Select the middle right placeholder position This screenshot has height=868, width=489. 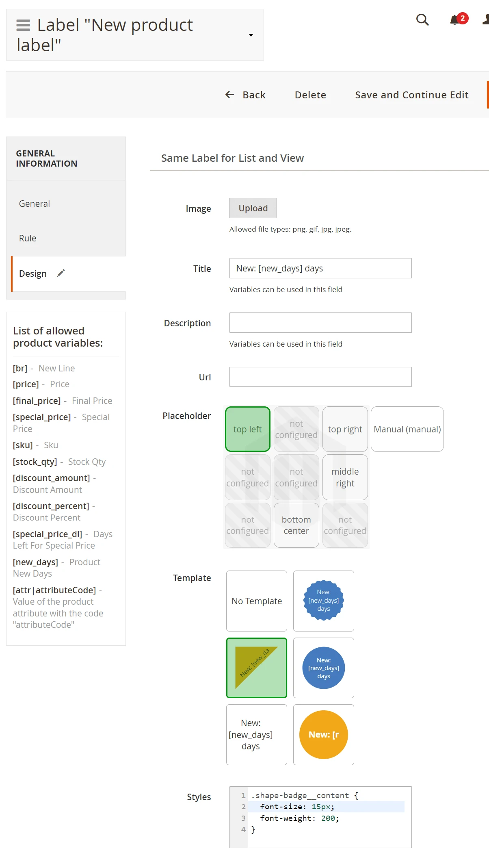pos(345,477)
